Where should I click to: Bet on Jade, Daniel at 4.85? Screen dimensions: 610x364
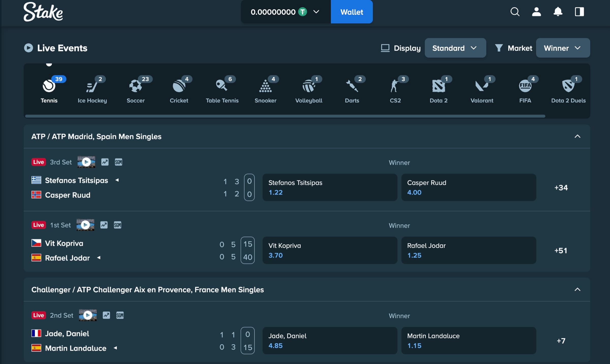coord(330,340)
